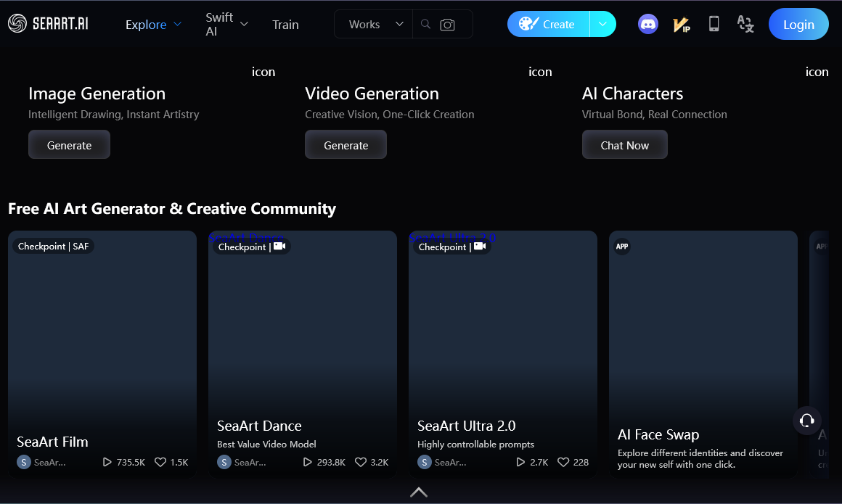Click the Checkpoint | SAF tag
The width and height of the screenshot is (842, 504).
[x=53, y=247]
